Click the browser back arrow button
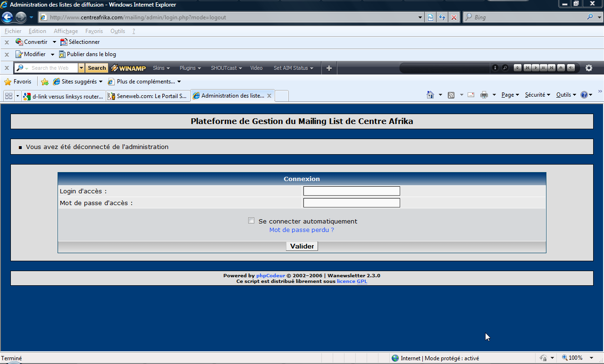The image size is (604, 364). (8, 17)
